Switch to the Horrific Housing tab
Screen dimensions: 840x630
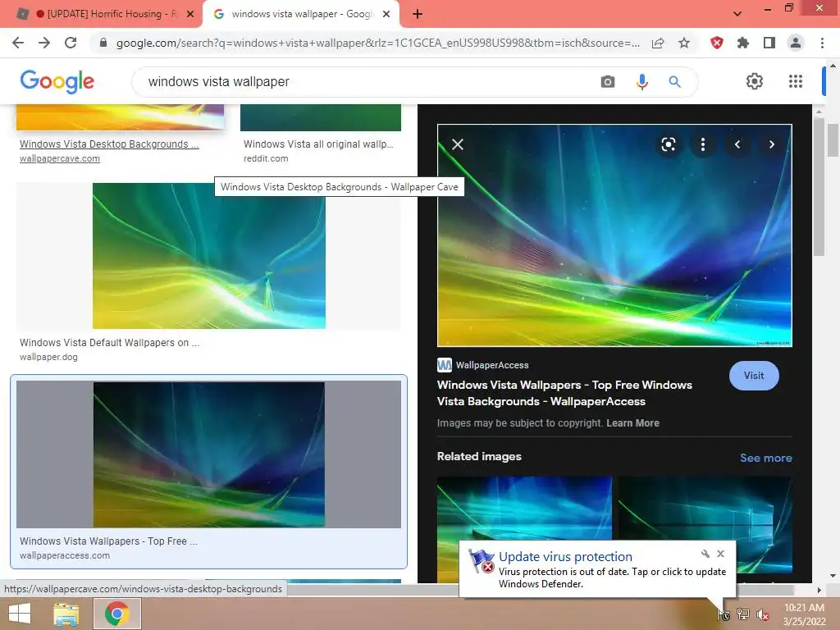(104, 14)
